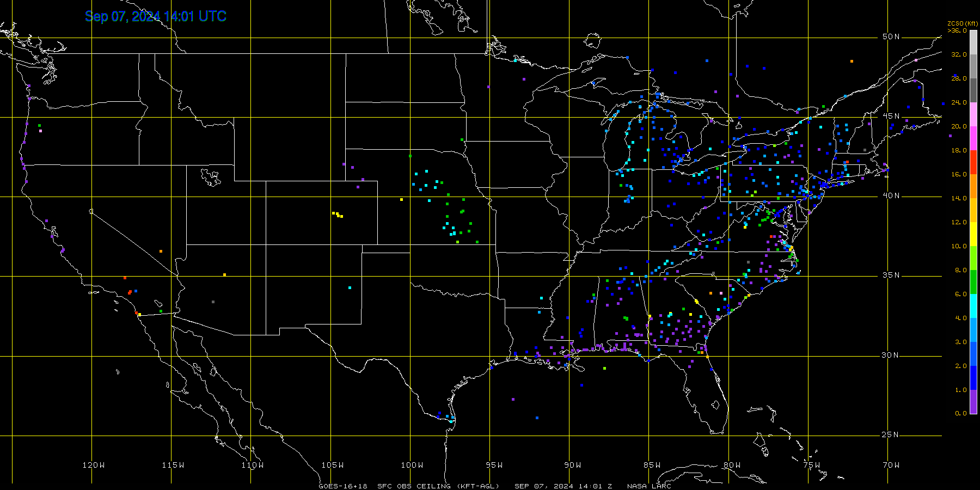Click the '0.0' legend value
This screenshot has width=980, height=490.
[x=961, y=413]
